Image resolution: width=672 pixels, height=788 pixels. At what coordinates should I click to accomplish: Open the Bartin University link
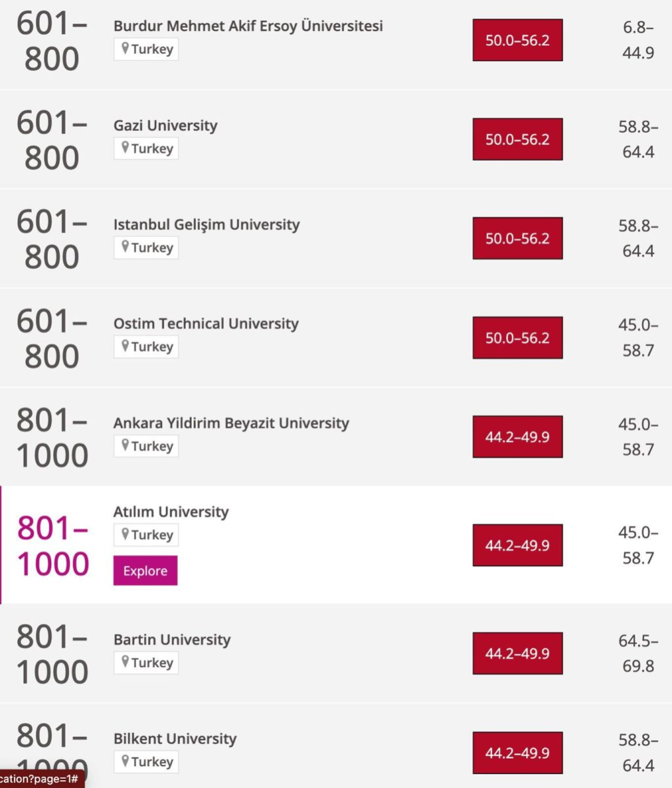point(172,640)
